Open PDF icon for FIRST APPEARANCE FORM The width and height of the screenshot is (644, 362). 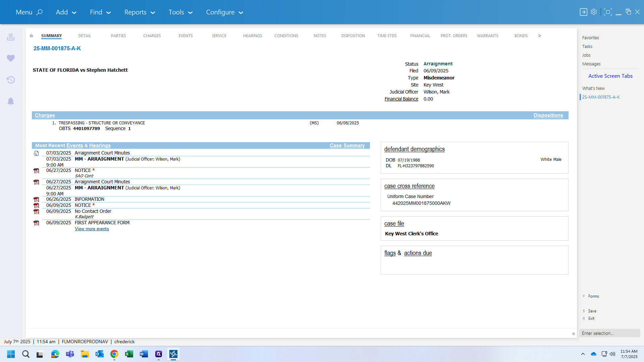(x=36, y=223)
